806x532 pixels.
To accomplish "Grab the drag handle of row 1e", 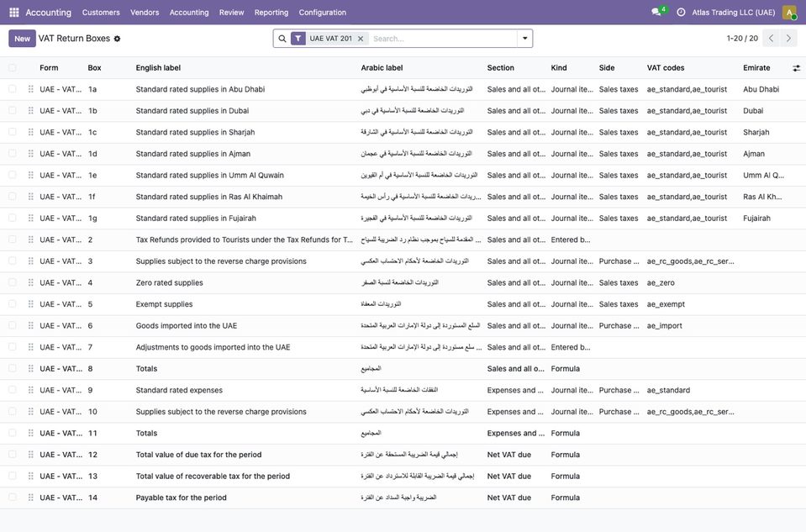I will [x=31, y=176].
